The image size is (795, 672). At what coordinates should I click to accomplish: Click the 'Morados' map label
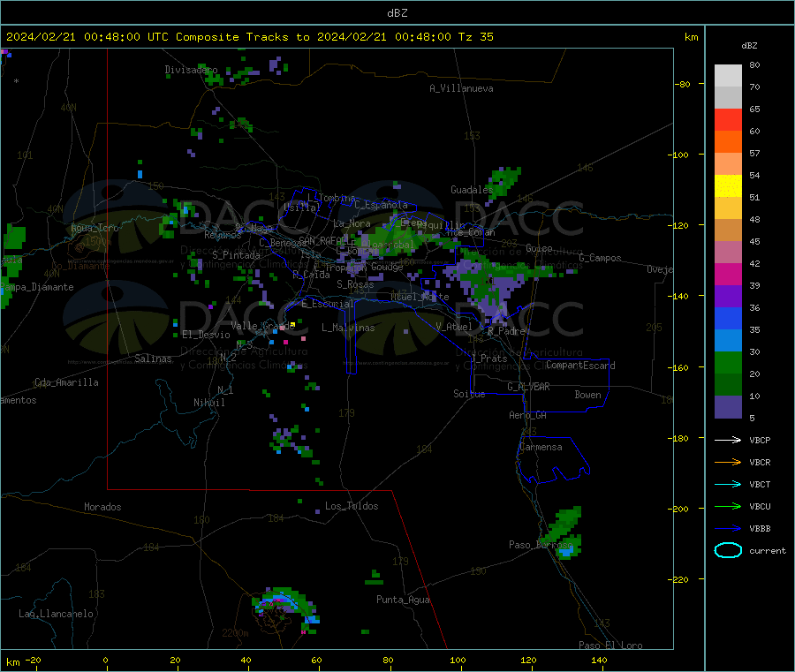(102, 507)
